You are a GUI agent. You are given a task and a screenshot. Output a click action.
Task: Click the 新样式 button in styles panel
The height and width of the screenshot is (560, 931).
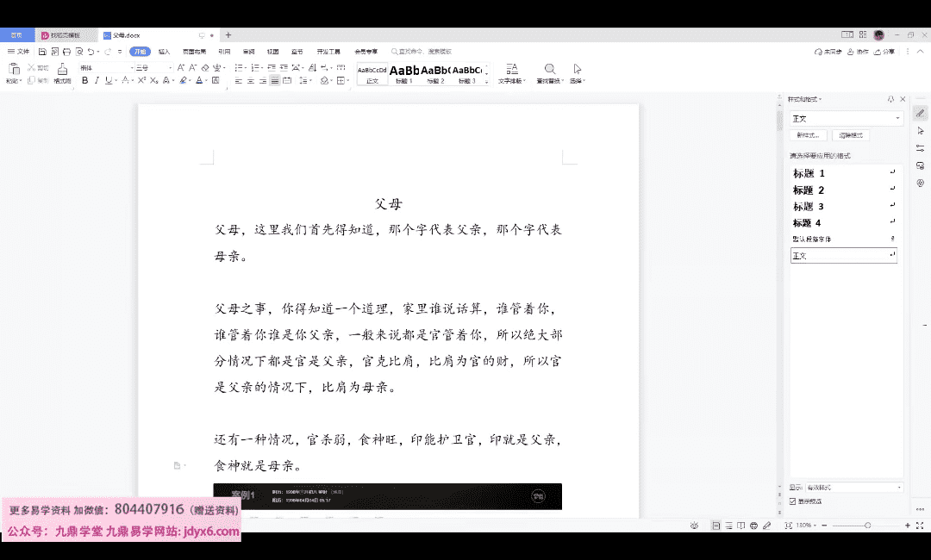pos(809,135)
